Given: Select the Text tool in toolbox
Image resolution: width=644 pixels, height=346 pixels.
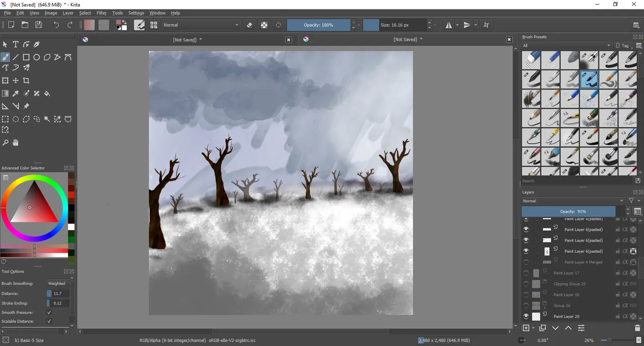Looking at the screenshot, I should click(x=16, y=44).
